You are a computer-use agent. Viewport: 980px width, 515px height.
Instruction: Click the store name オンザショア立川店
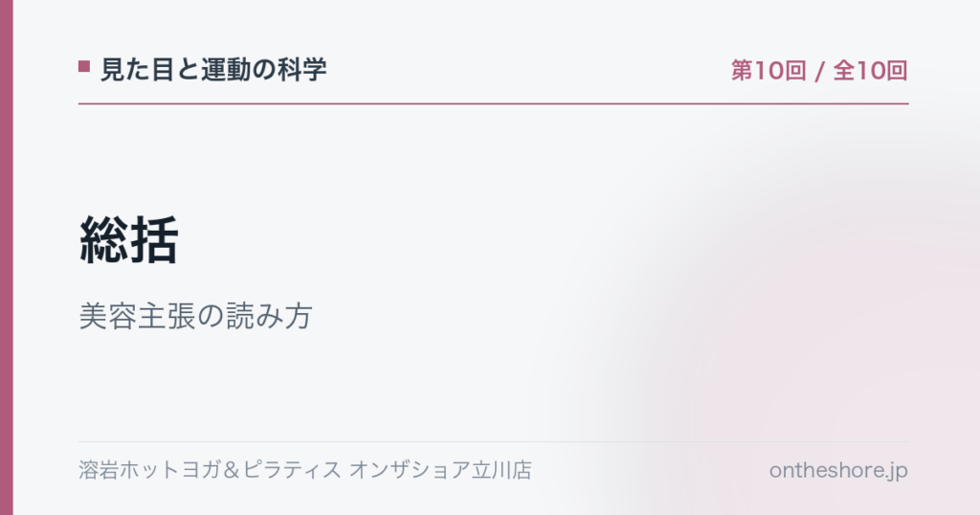point(440,470)
